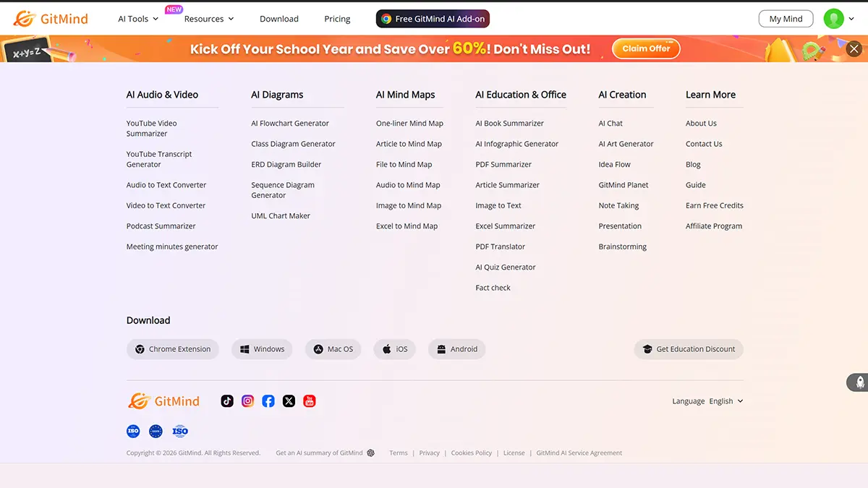Dismiss the school year promotion banner

click(854, 48)
